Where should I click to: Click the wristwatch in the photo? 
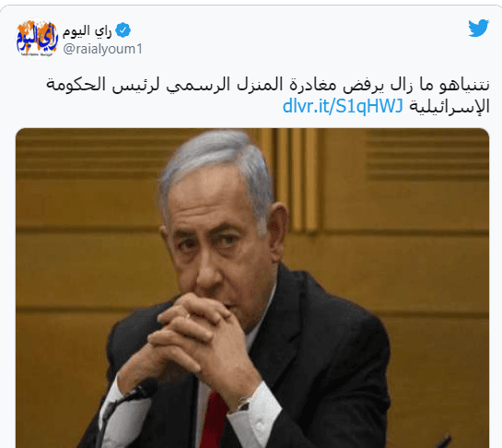pyautogui.click(x=243, y=405)
